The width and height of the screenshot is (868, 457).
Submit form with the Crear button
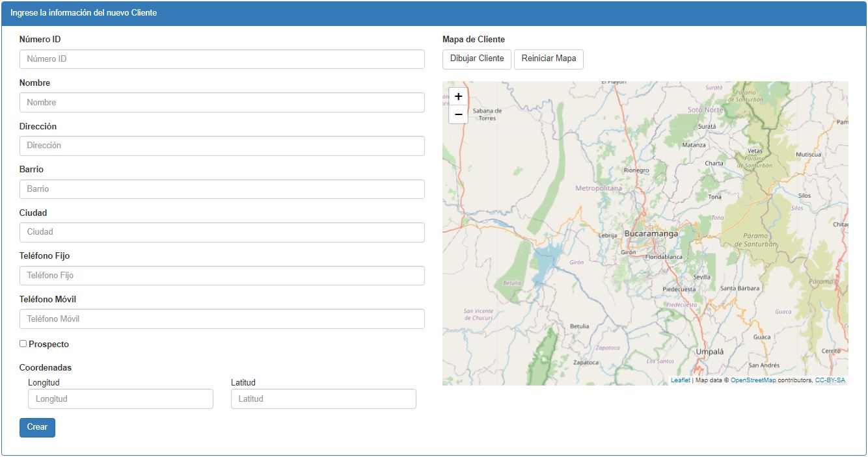tap(37, 427)
